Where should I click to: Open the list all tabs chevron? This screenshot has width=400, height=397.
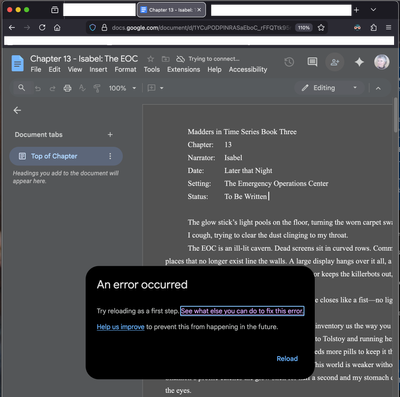[x=373, y=10]
